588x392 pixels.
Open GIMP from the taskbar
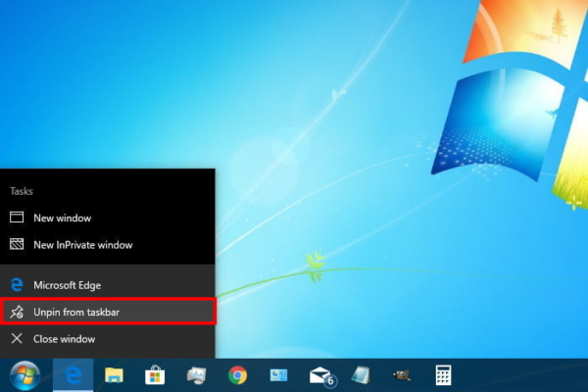[x=402, y=375]
